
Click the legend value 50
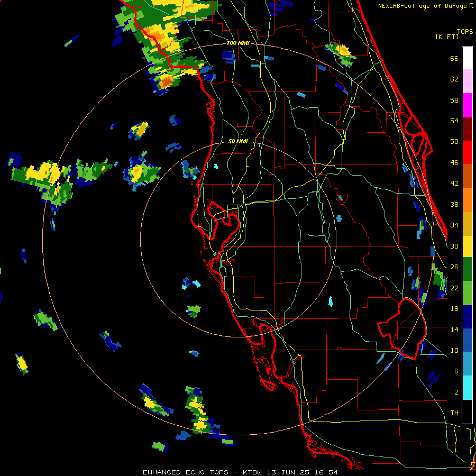pyautogui.click(x=454, y=141)
